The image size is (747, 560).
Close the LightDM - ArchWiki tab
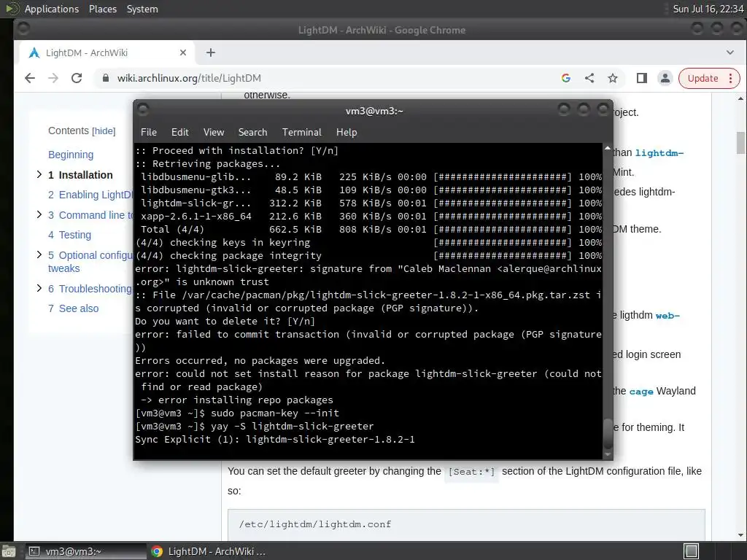coord(183,52)
